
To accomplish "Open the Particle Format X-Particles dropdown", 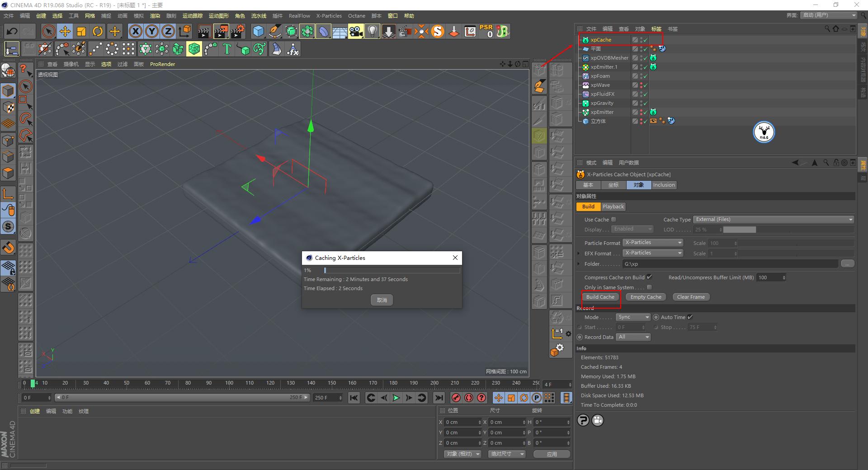I will (x=653, y=242).
